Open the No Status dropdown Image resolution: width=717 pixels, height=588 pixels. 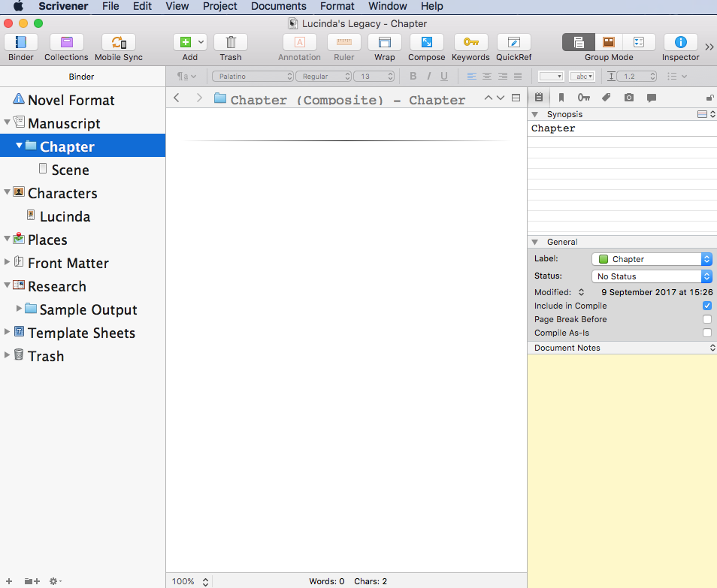coord(652,276)
